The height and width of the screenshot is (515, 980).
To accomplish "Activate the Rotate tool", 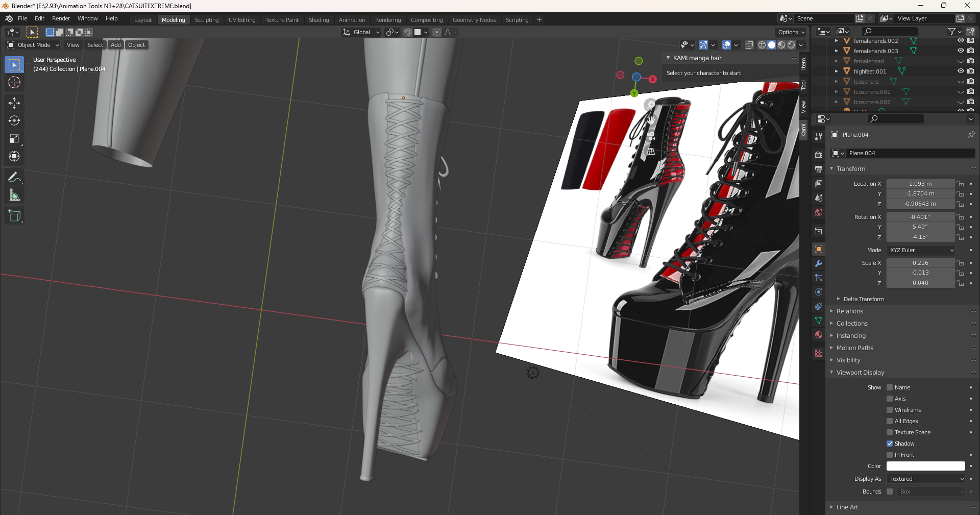I will click(14, 121).
